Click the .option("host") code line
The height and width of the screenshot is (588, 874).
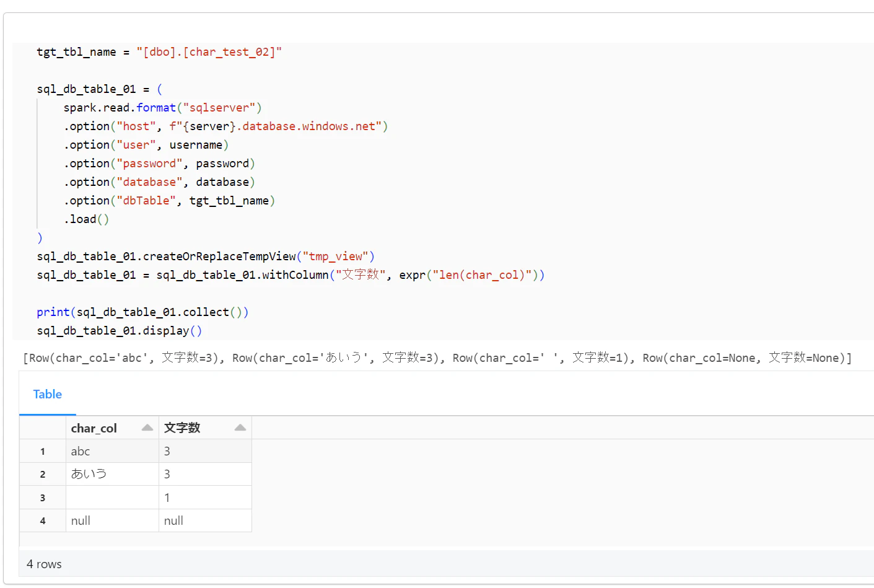[x=225, y=126]
